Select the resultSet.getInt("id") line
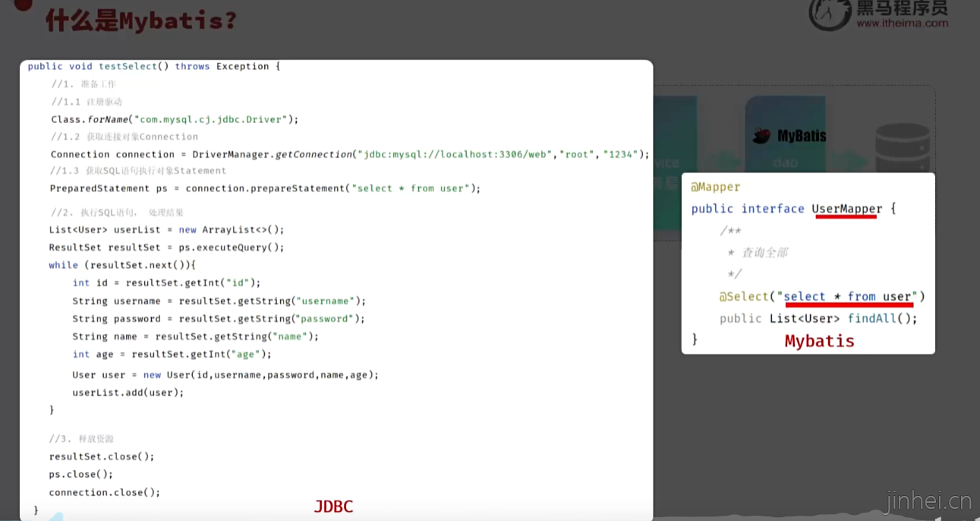 [x=166, y=283]
